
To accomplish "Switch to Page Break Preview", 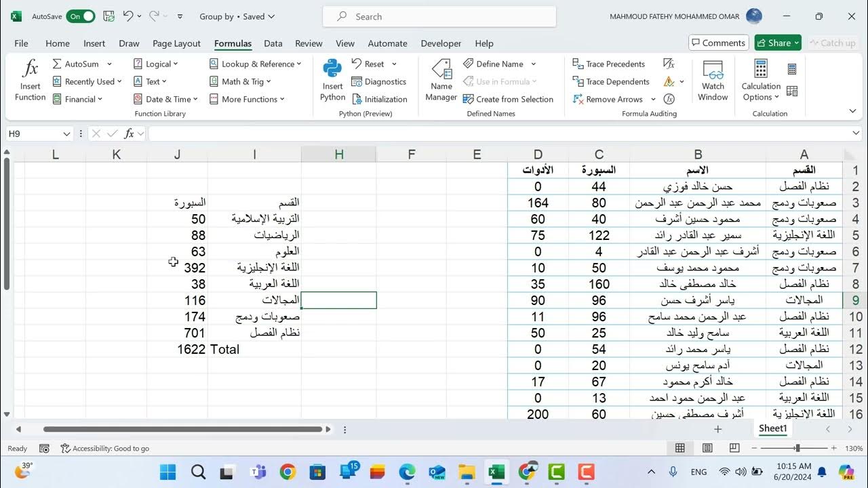I will pos(734,448).
